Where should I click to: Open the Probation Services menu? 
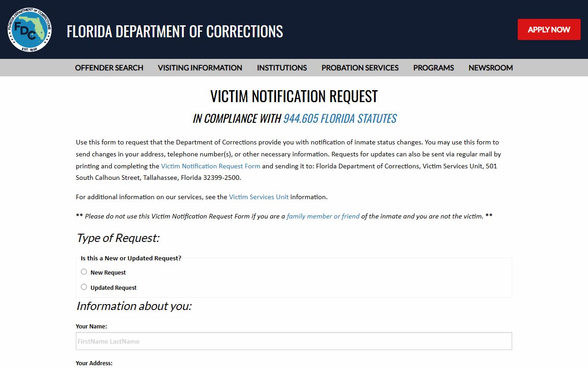pyautogui.click(x=360, y=68)
